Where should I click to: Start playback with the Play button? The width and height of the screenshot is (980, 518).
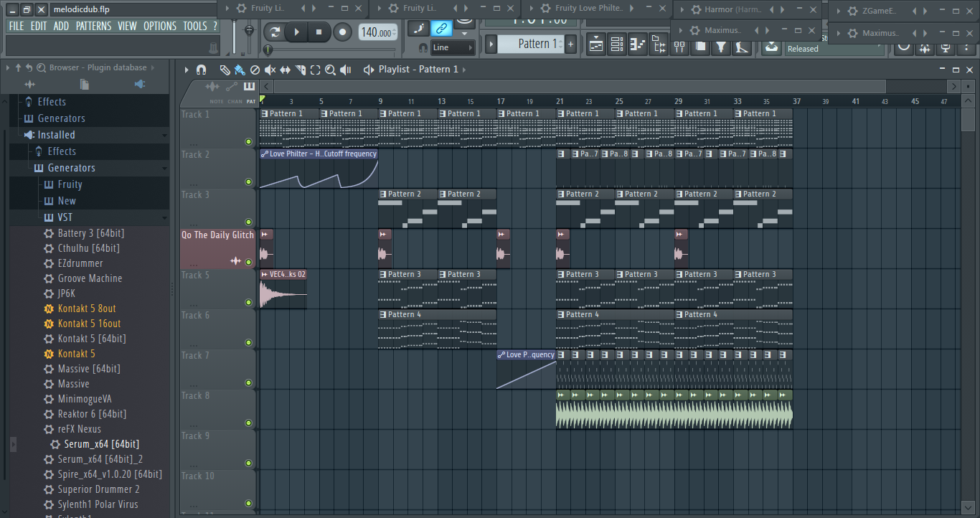[x=296, y=32]
